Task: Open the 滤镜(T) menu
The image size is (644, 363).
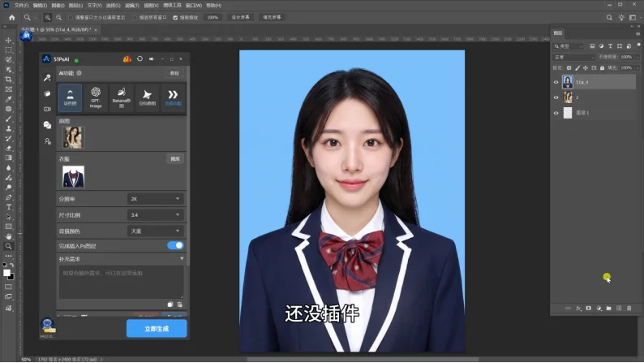Action: (x=132, y=6)
